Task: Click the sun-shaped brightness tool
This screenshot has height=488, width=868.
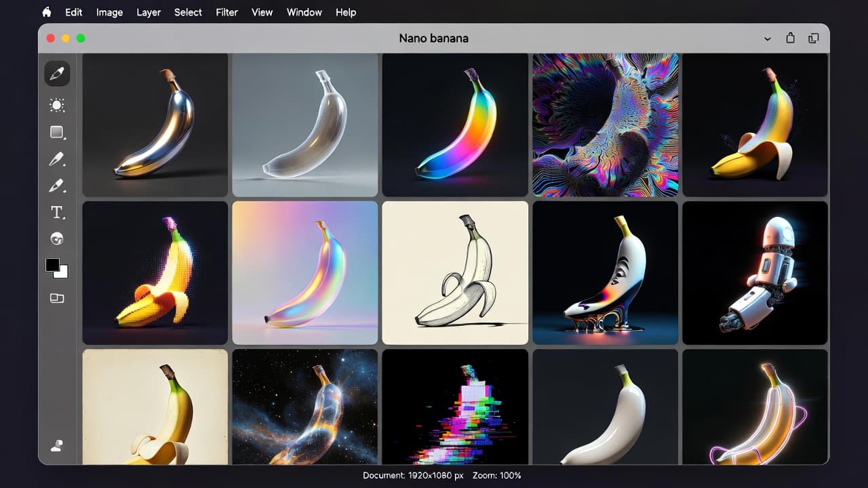Action: click(x=57, y=105)
